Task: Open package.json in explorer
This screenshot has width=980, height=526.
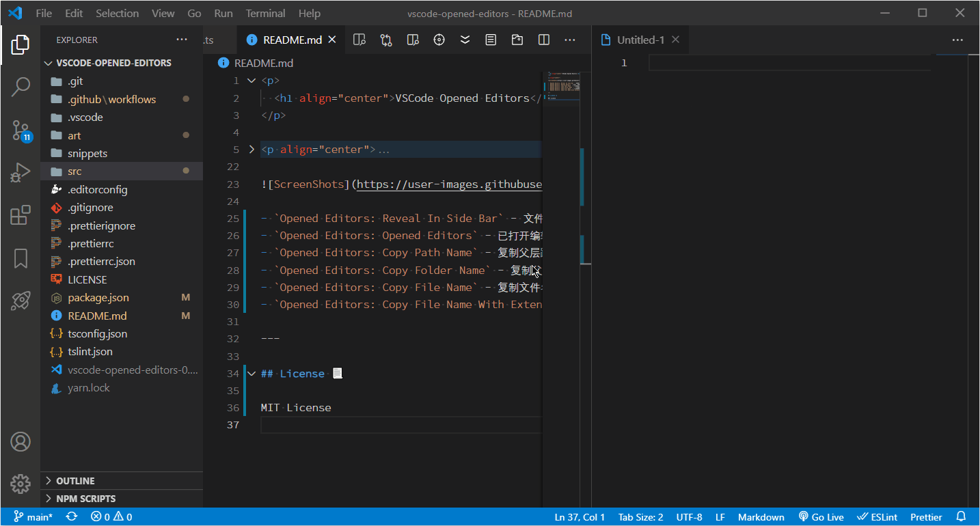Action: 122,298
